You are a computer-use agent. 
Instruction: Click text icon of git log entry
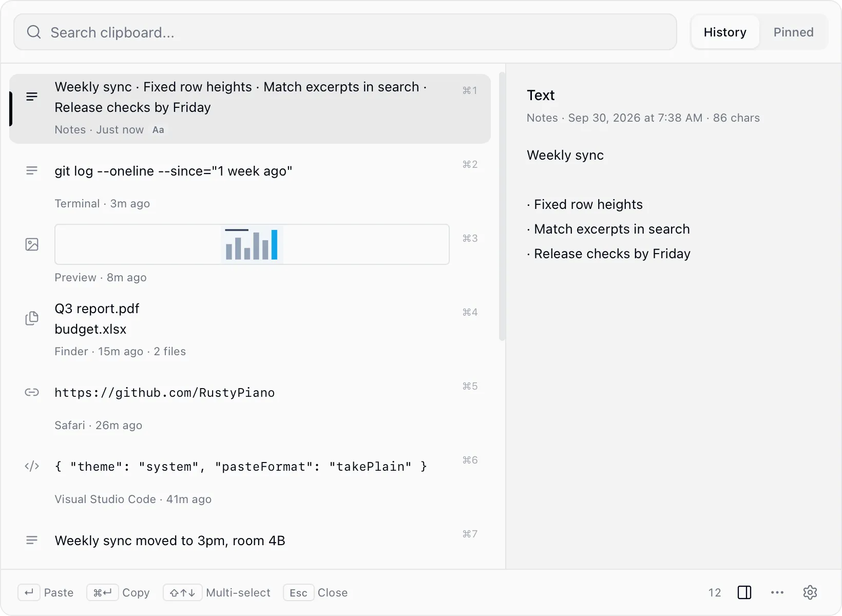(32, 170)
